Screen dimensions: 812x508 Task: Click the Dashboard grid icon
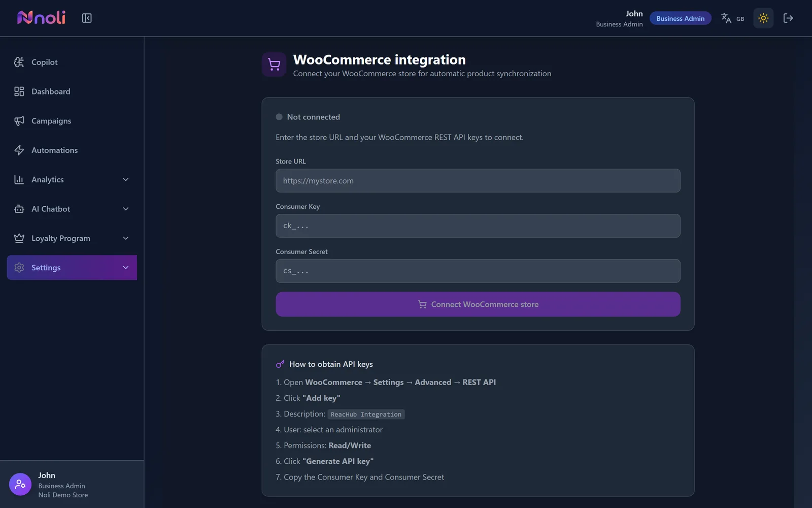coord(19,91)
